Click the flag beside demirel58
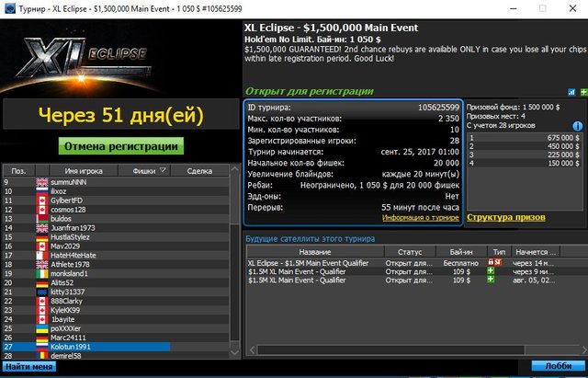Screen dimensions: 588x378 [42, 355]
